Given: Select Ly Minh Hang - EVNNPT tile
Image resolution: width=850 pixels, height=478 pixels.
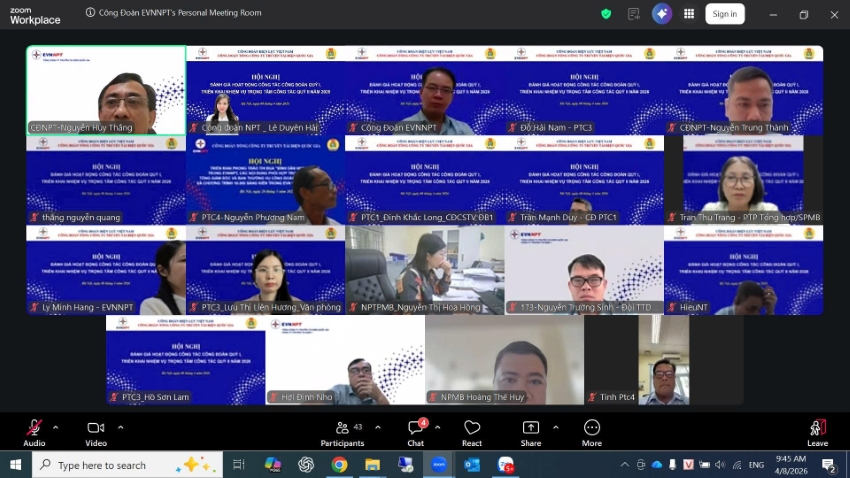Looking at the screenshot, I should coord(106,270).
